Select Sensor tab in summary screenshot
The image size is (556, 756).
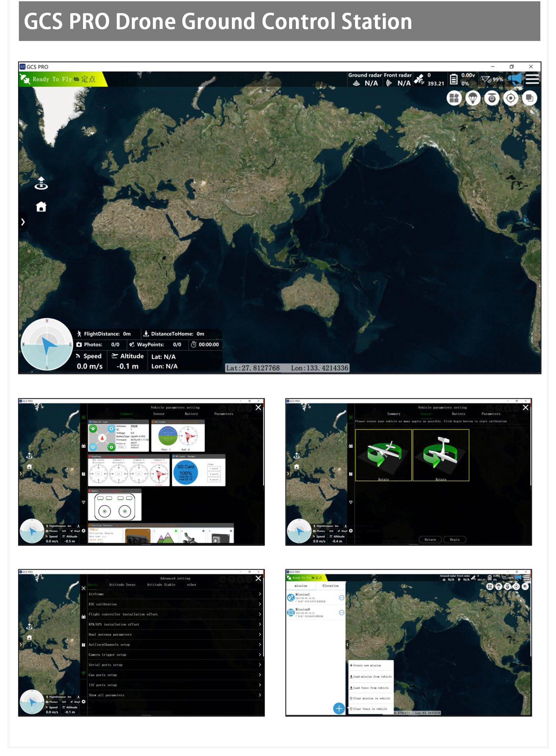click(159, 414)
